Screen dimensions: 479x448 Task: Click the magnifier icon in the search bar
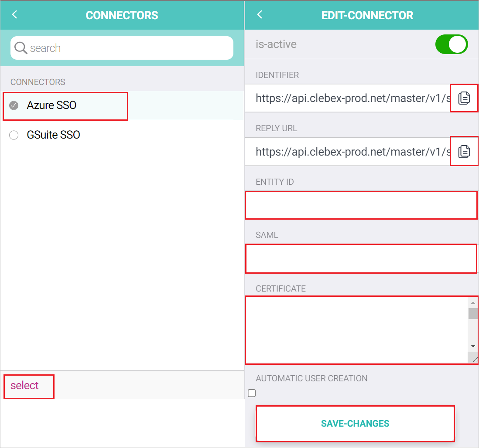point(21,48)
